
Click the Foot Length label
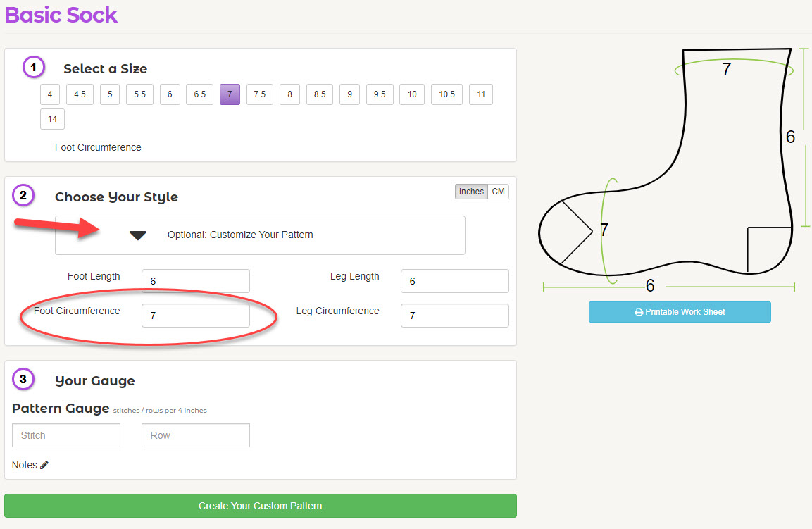tap(94, 276)
